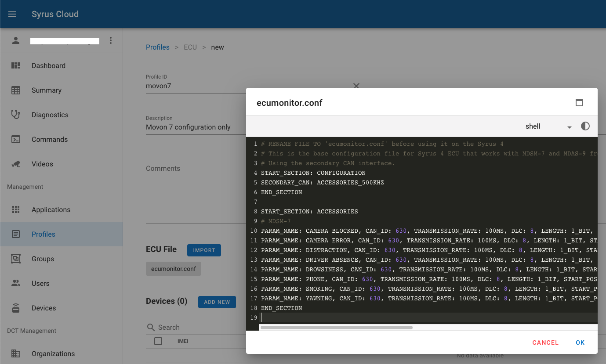Click the DROWSINESS parameter line
The image size is (606, 364).
click(428, 269)
